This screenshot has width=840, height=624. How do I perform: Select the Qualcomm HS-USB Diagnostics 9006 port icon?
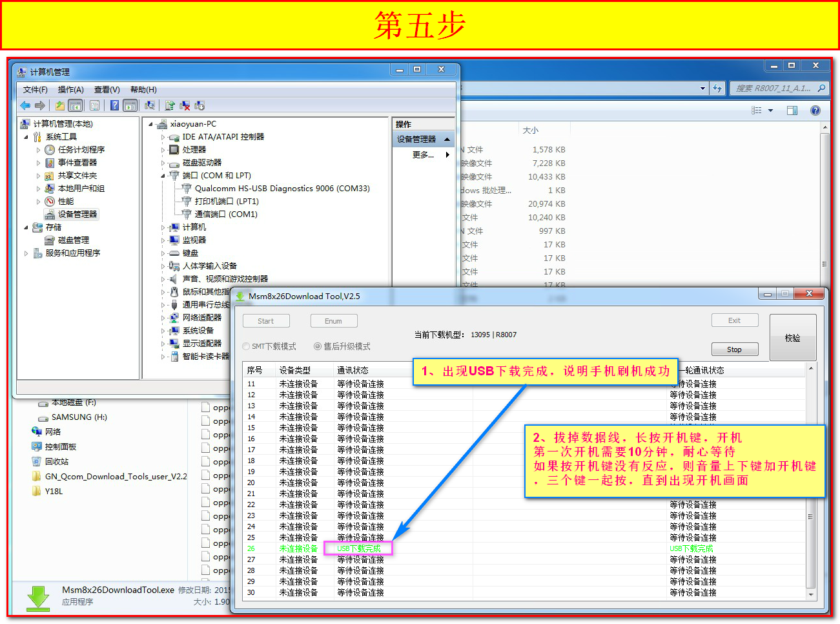tap(187, 189)
